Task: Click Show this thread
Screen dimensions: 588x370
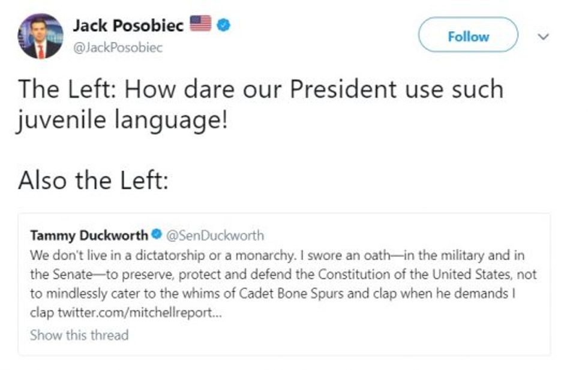Action: click(79, 335)
